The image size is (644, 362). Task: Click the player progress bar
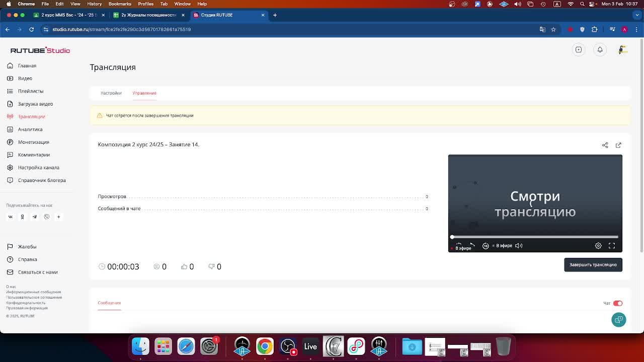click(x=535, y=237)
